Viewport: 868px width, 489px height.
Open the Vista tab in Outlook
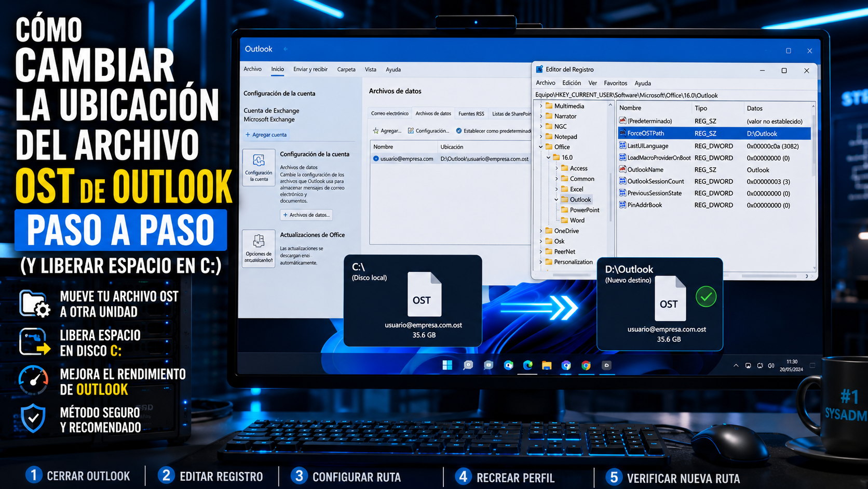tap(371, 69)
